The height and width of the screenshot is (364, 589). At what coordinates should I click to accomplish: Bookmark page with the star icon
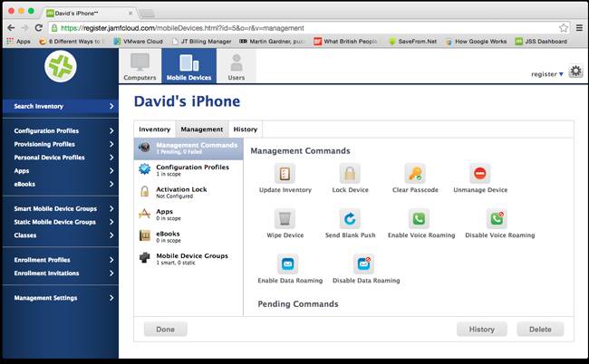pyautogui.click(x=564, y=28)
